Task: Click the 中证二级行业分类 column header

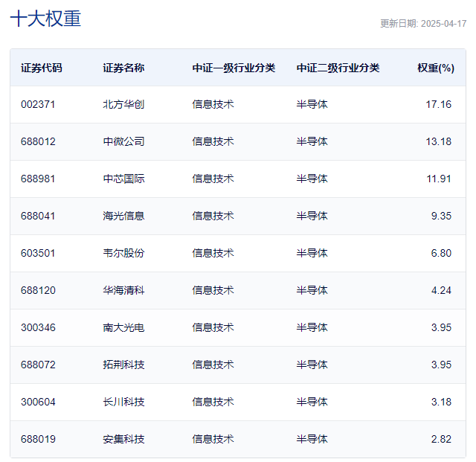Action: click(x=338, y=68)
